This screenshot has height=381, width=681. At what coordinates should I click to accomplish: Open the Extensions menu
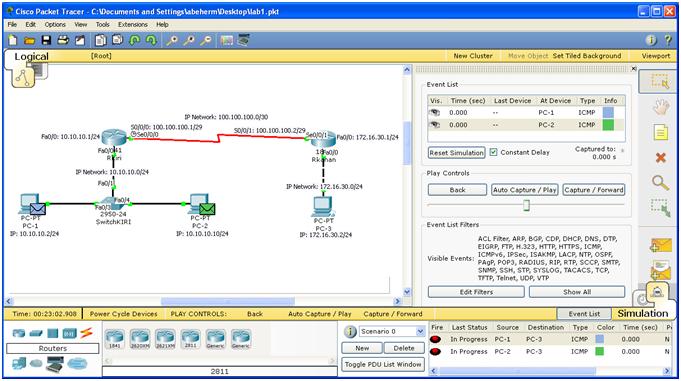click(x=132, y=25)
